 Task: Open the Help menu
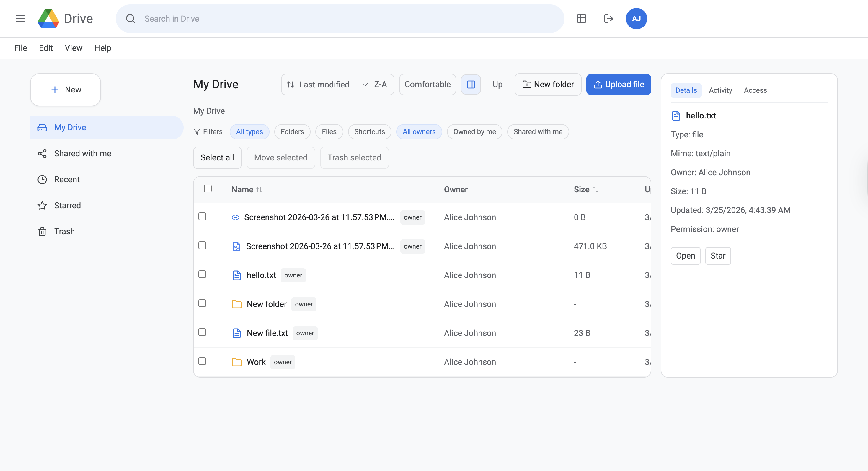[x=103, y=48]
